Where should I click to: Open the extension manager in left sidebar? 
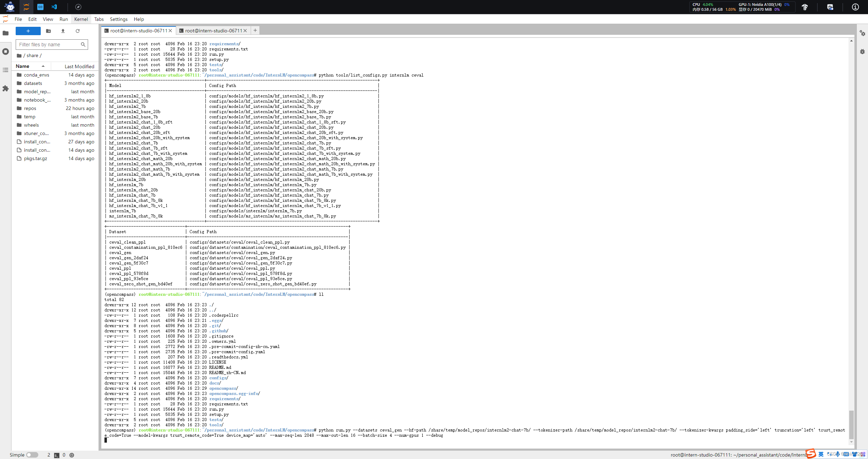pos(6,89)
